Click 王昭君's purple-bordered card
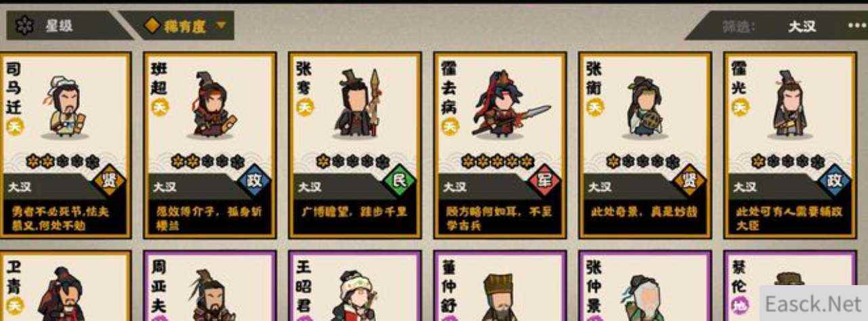Screen dimensions: 868x321 [x=354, y=286]
